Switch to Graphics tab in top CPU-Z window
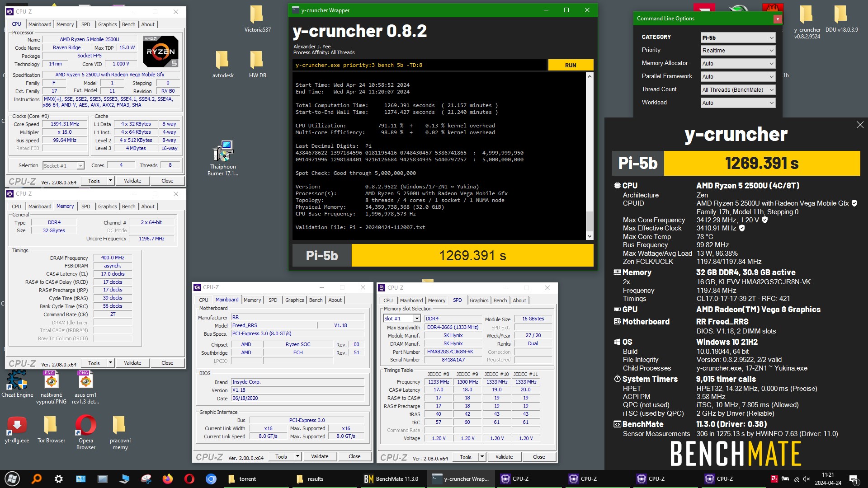Viewport: 868px width, 488px height. pyautogui.click(x=108, y=24)
